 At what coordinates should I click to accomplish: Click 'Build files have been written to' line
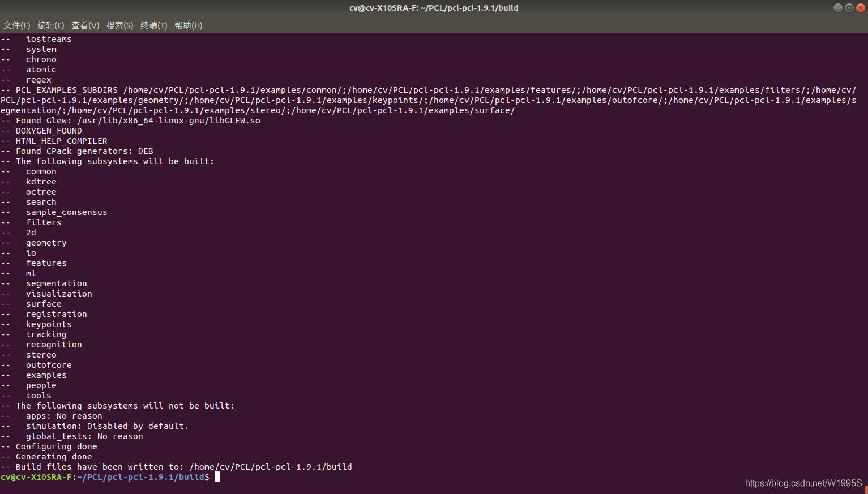point(177,467)
